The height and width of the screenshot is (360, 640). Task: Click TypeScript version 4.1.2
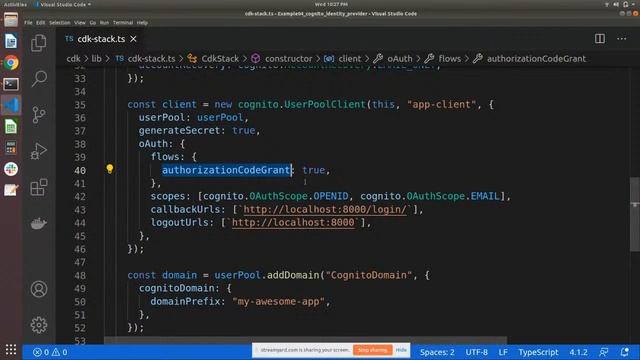click(x=578, y=352)
